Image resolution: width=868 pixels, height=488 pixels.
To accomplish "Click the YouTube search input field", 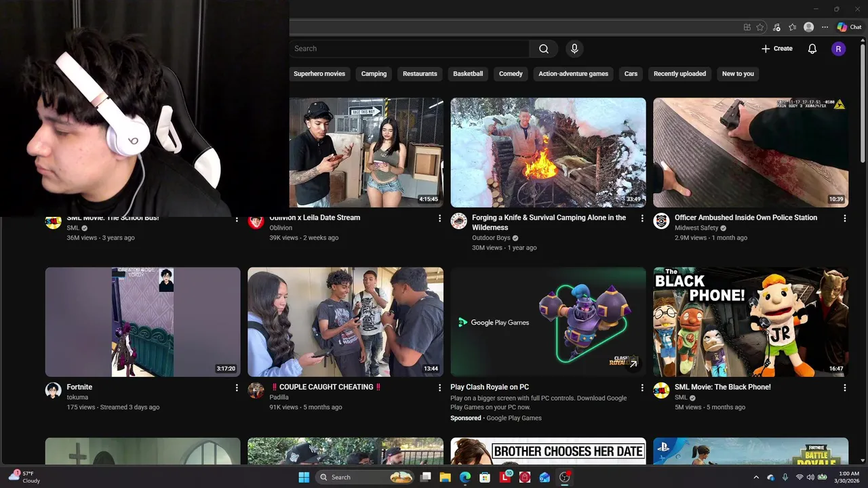I will pos(409,49).
